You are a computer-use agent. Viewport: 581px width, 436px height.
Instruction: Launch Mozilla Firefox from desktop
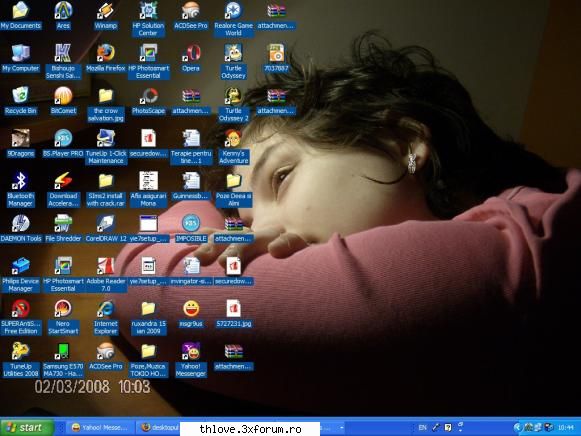click(106, 58)
